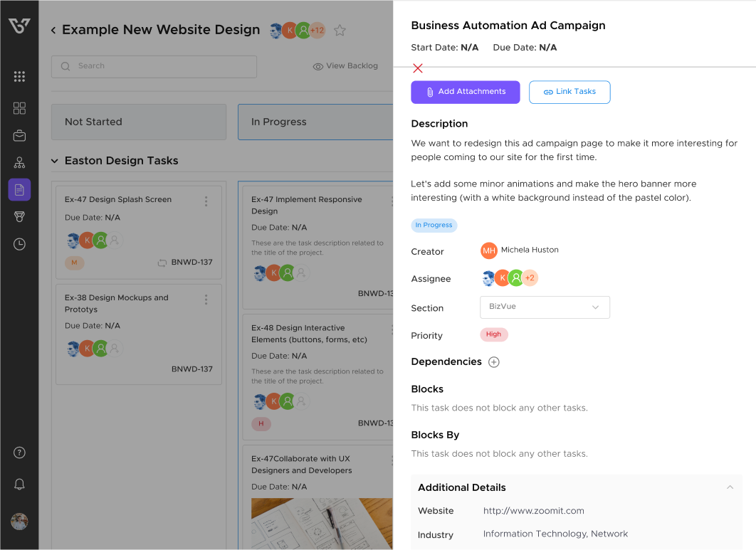The image size is (756, 550).
Task: Star the Example New Website Design project
Action: [340, 31]
